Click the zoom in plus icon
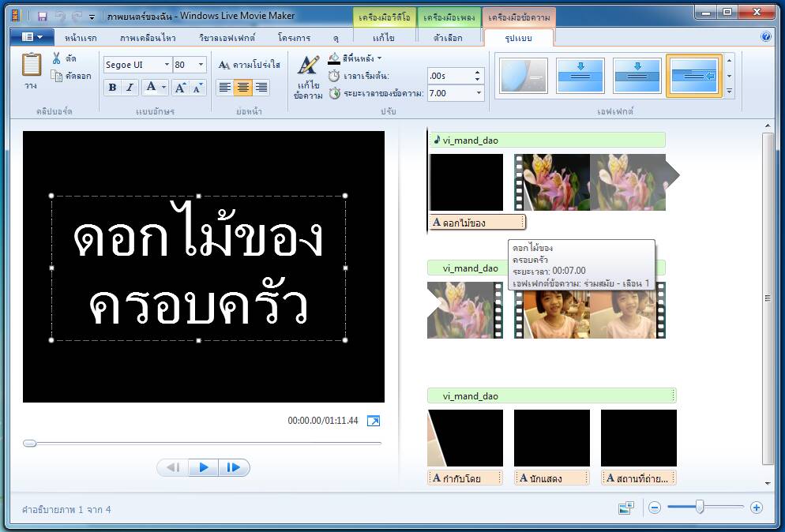This screenshot has width=785, height=532. (x=756, y=508)
